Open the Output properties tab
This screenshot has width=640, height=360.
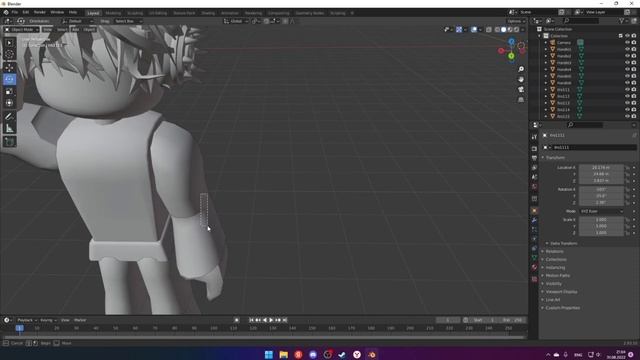(534, 158)
